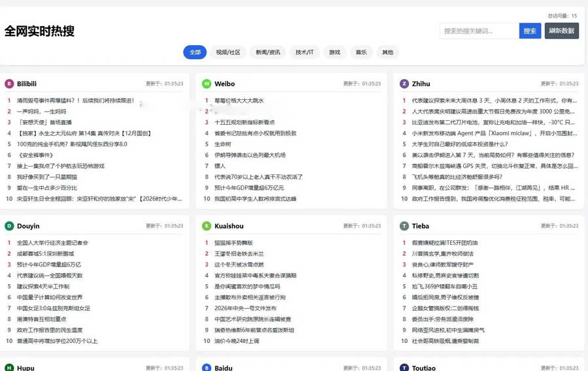588x371 pixels.
Task: Open Douyin item 代表建议统一全国婚假天数
Action: [x=50, y=276]
